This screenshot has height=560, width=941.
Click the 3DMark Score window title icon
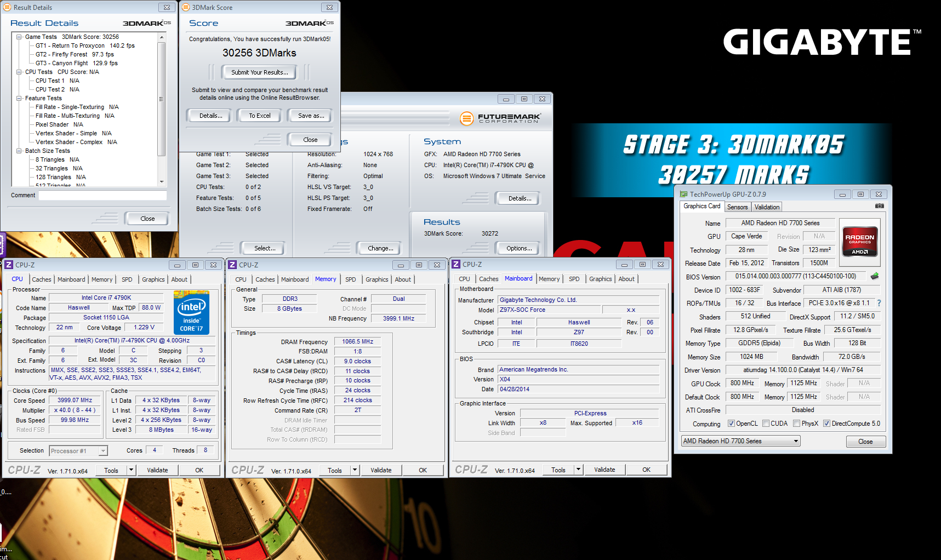pyautogui.click(x=186, y=8)
